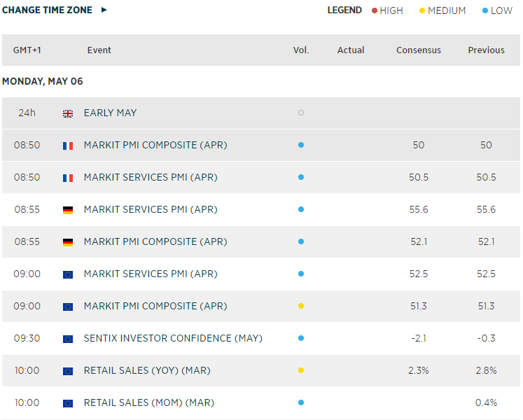Viewport: 523px width, 420px height.
Task: Click French flag next to Markit PMI Composite
Action: coord(68,146)
